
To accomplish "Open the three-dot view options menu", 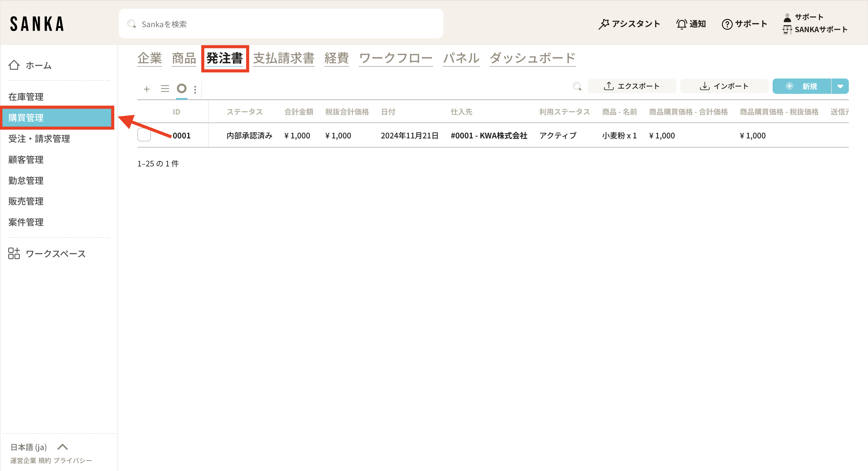I will [x=195, y=89].
